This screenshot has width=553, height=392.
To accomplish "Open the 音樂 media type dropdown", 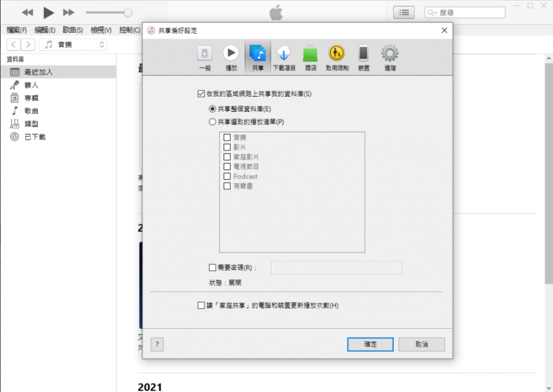I will pyautogui.click(x=73, y=44).
